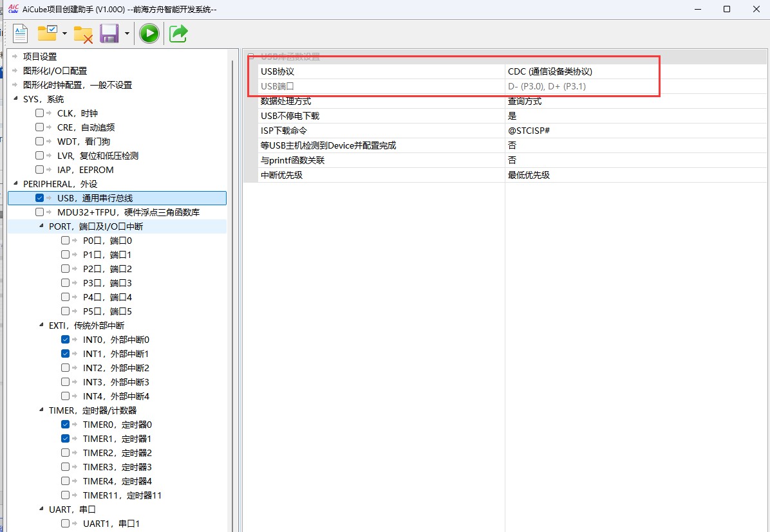The height and width of the screenshot is (532, 770).
Task: Click the ISP下载命令 property label
Action: coord(284,131)
